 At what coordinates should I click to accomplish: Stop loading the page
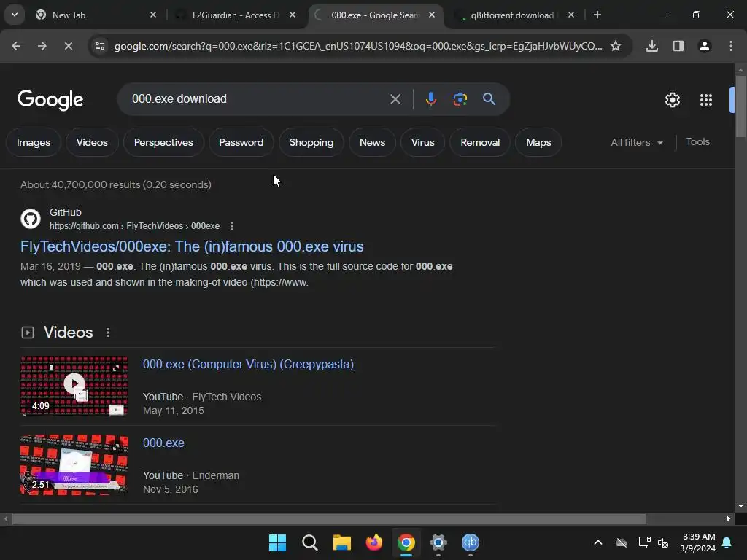pyautogui.click(x=68, y=46)
